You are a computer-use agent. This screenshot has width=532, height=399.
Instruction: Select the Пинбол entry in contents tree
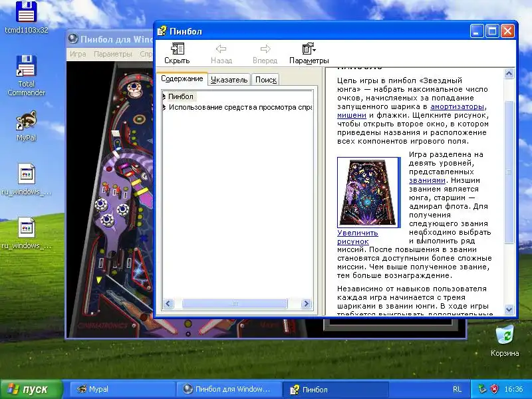coord(181,96)
